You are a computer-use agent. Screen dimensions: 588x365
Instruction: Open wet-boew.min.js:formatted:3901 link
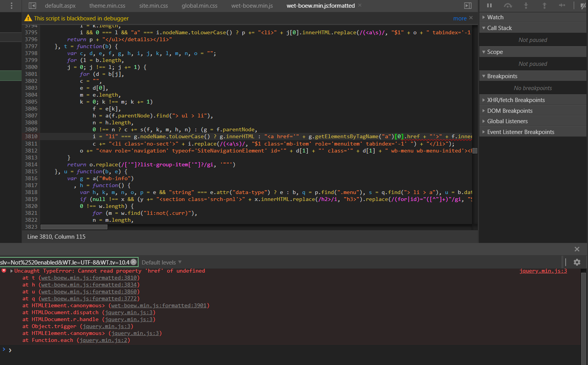(159, 306)
